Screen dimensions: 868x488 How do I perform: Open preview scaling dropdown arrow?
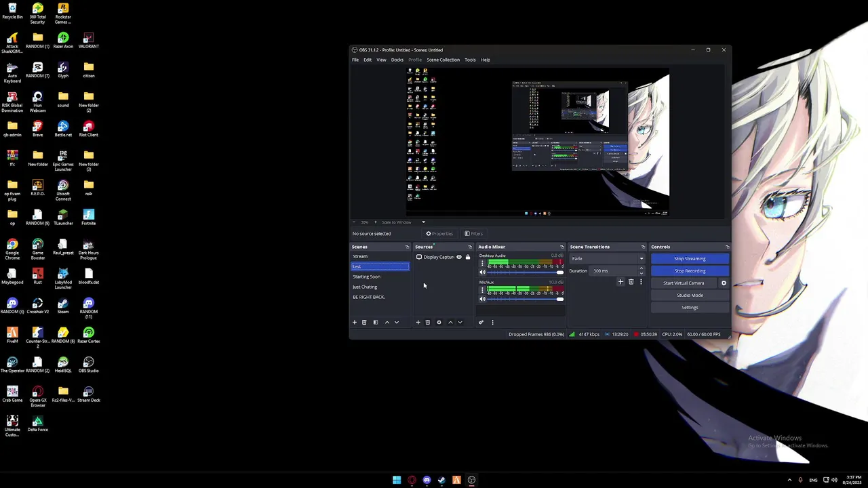423,222
